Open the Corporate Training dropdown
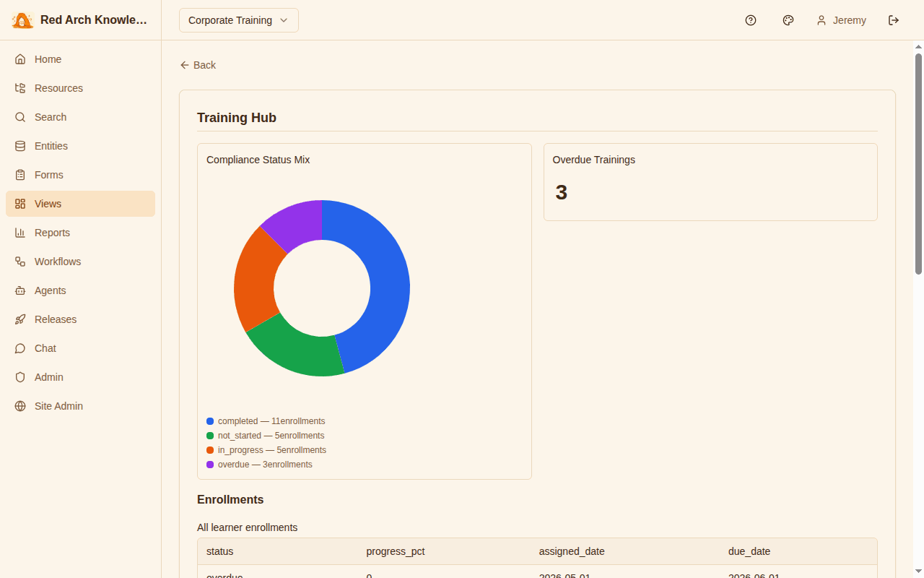Image resolution: width=924 pixels, height=578 pixels. click(239, 20)
